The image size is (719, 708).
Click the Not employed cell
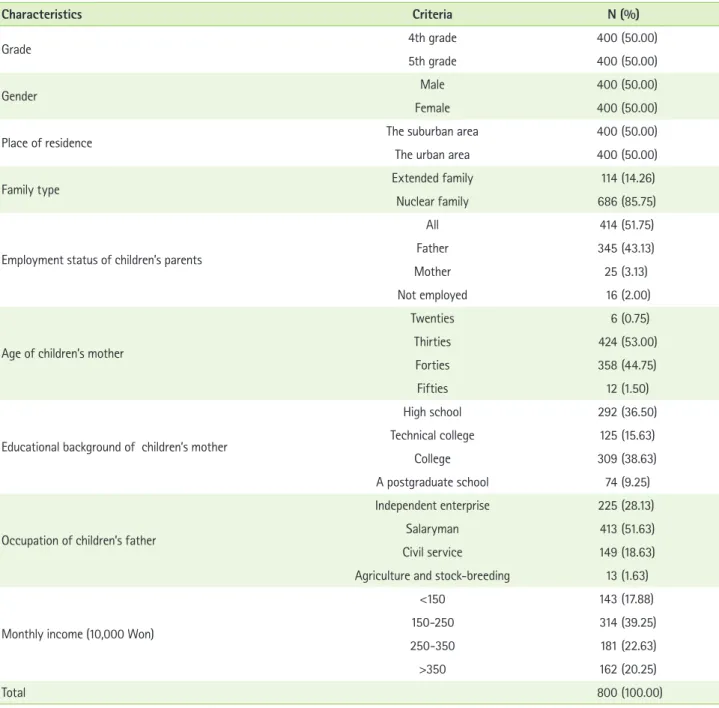tap(432, 295)
